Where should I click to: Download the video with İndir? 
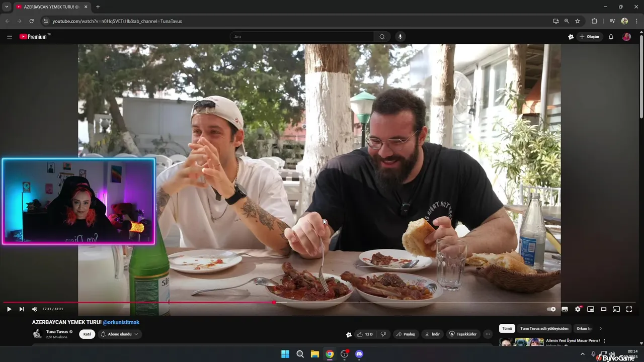[x=432, y=334]
